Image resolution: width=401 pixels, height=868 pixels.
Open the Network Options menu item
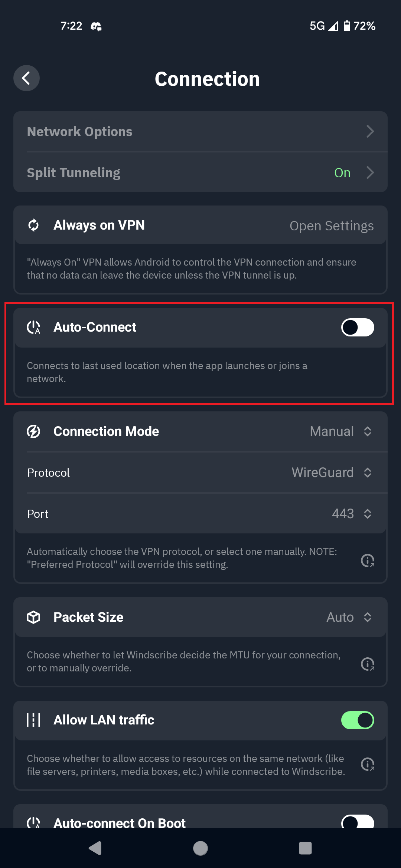pos(200,131)
